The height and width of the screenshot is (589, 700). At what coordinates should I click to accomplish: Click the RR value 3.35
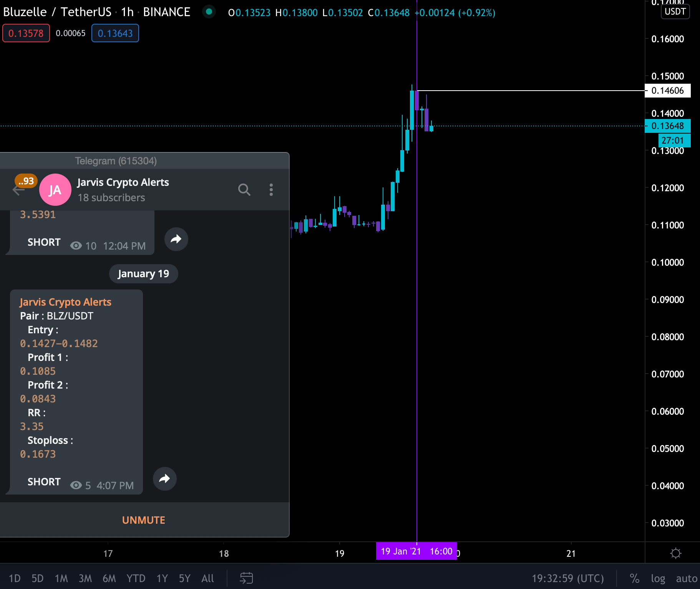[x=32, y=426]
